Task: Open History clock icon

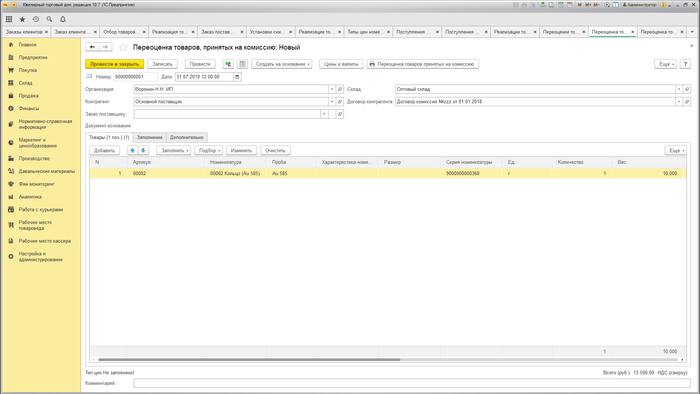Action: (36, 19)
